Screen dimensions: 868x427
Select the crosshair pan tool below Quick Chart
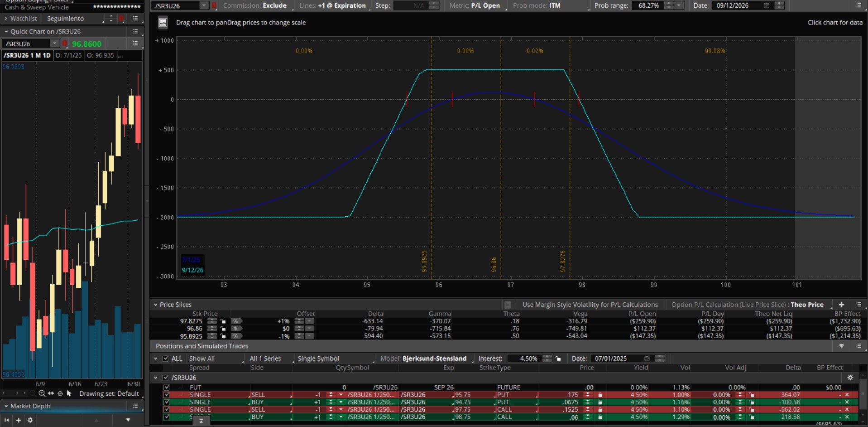click(x=60, y=393)
